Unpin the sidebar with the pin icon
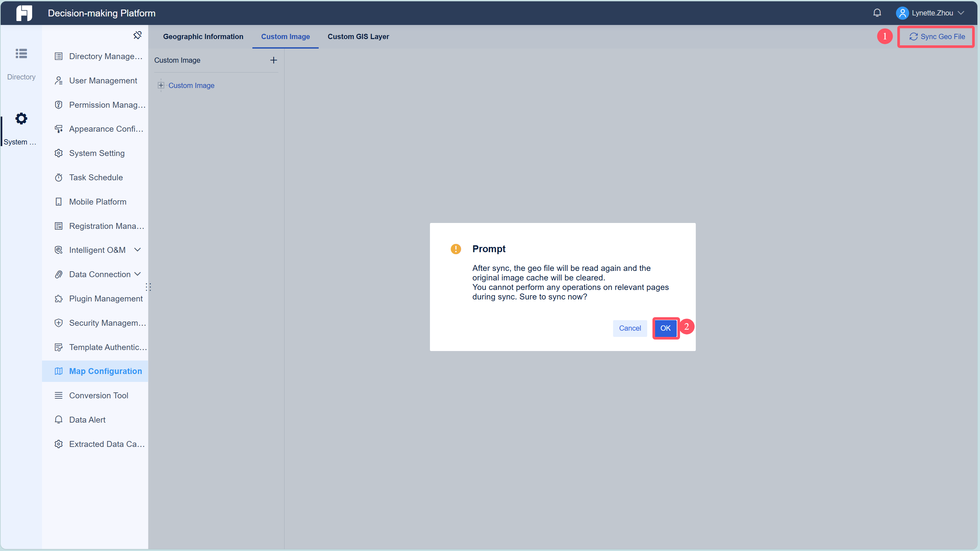Screen dimensions: 980x551 click(137, 35)
